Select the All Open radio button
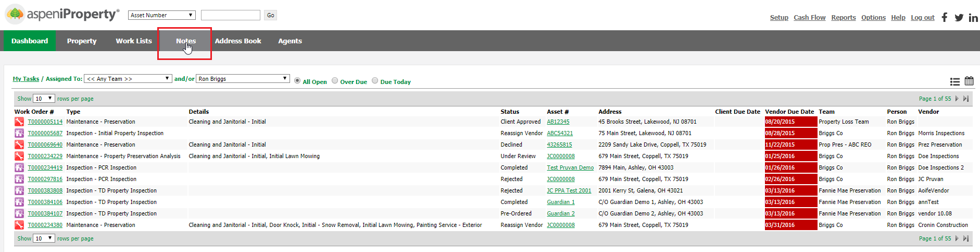Screen dimensions: 980x252 (297, 81)
